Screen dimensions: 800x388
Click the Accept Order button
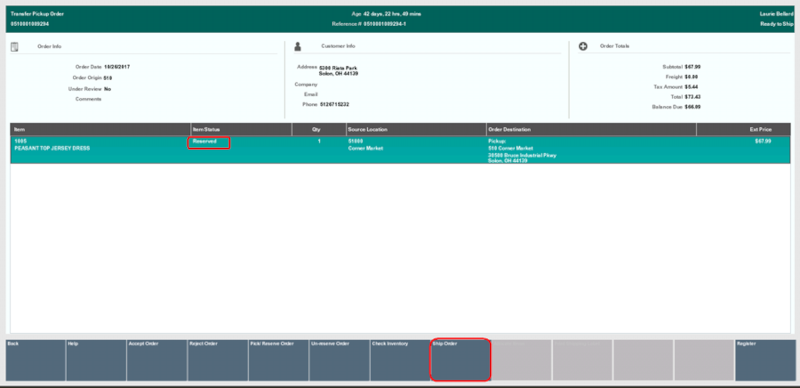click(x=157, y=360)
